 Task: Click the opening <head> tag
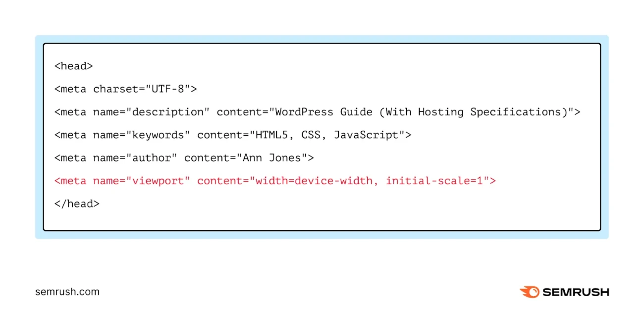pyautogui.click(x=73, y=66)
